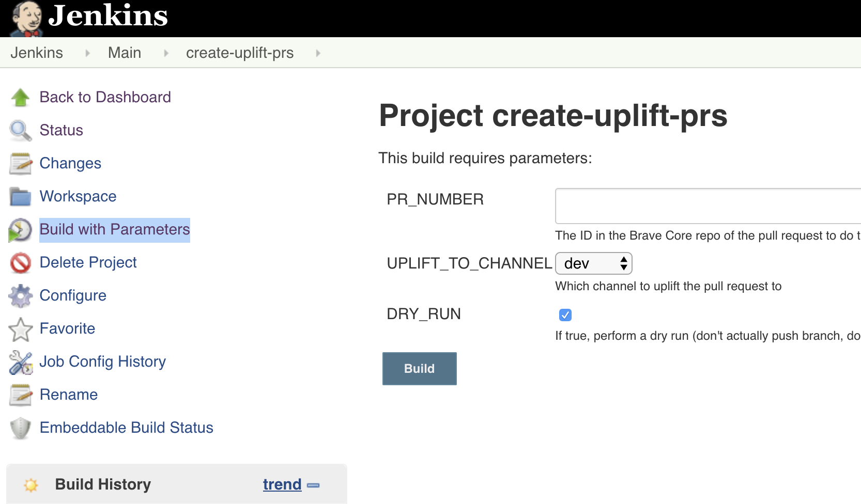Open the trend link in Build History

pos(282,484)
